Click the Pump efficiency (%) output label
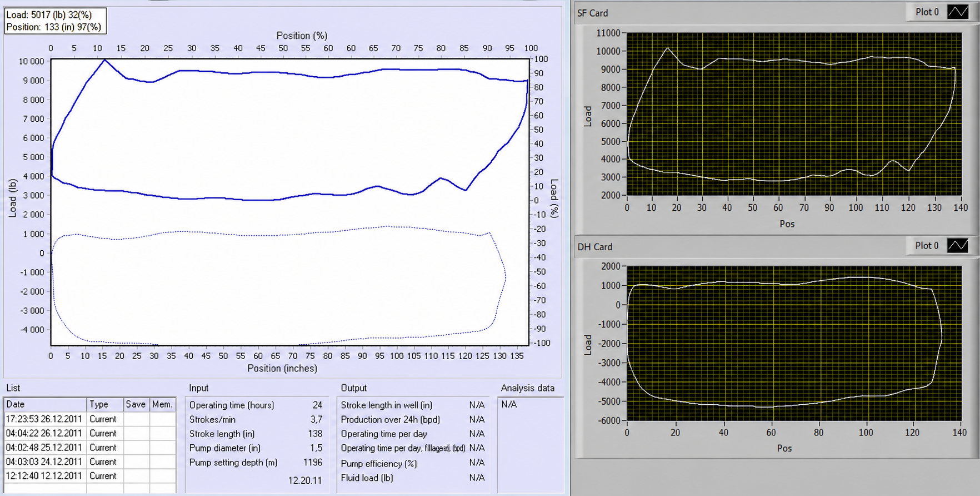 tap(379, 464)
